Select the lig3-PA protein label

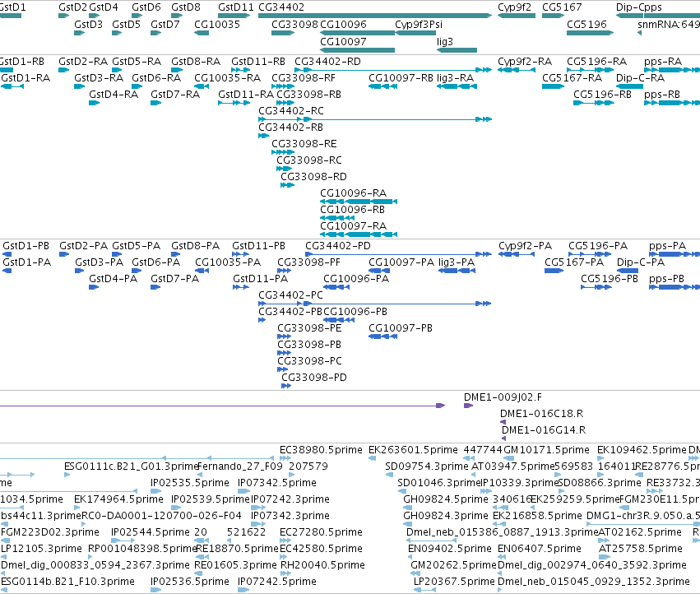(x=457, y=262)
